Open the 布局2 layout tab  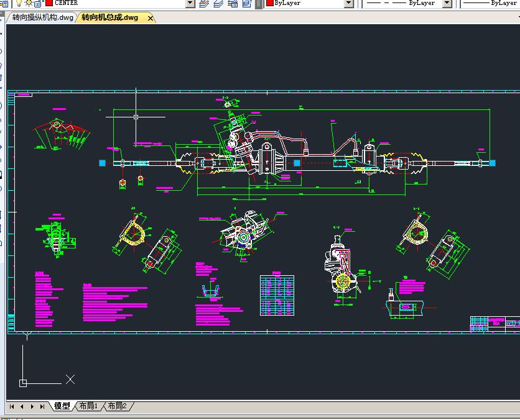tap(117, 406)
